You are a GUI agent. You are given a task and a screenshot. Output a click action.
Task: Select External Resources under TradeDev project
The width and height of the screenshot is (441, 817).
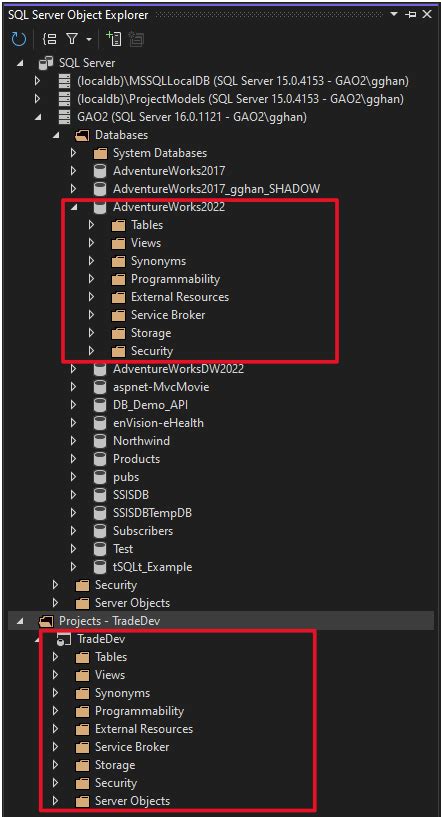144,729
